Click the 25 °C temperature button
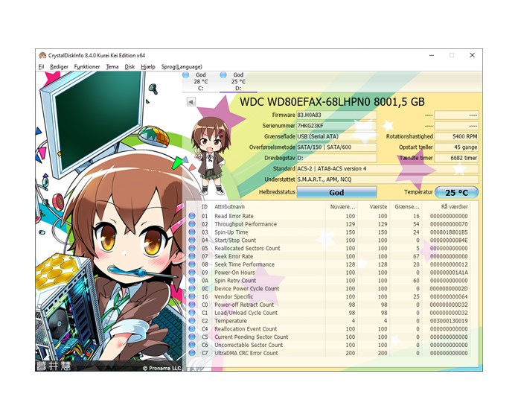 tap(456, 192)
